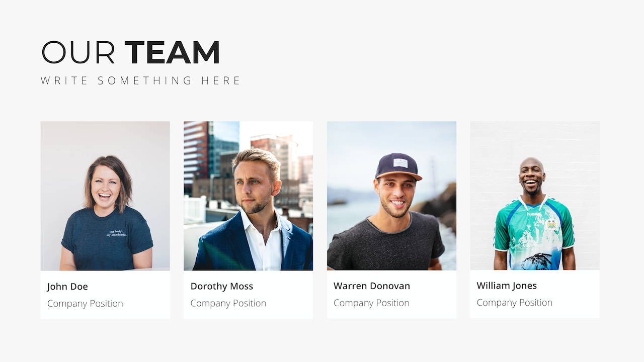
Task: Click the bold TEAM word in the title
Action: (x=172, y=52)
